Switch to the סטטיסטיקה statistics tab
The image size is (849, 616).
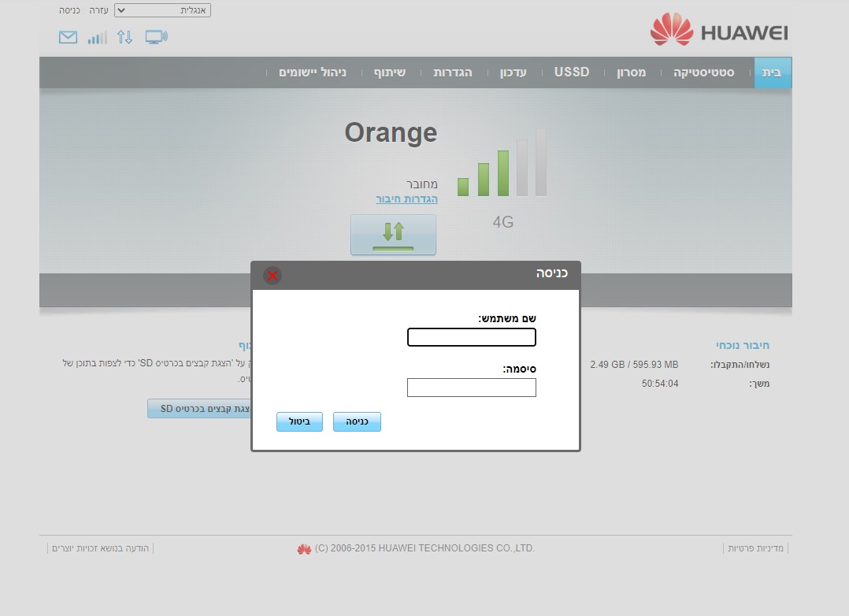702,72
